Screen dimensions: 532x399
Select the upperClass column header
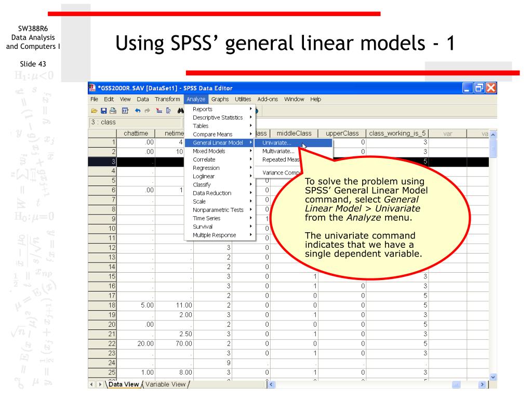pyautogui.click(x=342, y=134)
